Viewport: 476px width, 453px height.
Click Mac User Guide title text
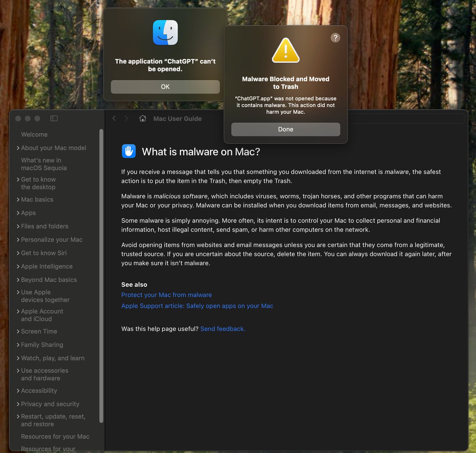click(x=177, y=119)
